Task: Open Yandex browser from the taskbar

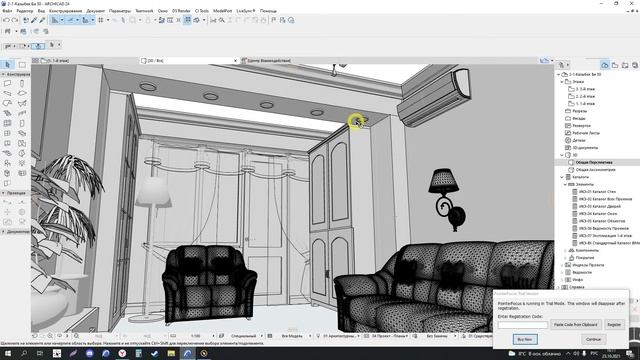Action: click(x=122, y=353)
